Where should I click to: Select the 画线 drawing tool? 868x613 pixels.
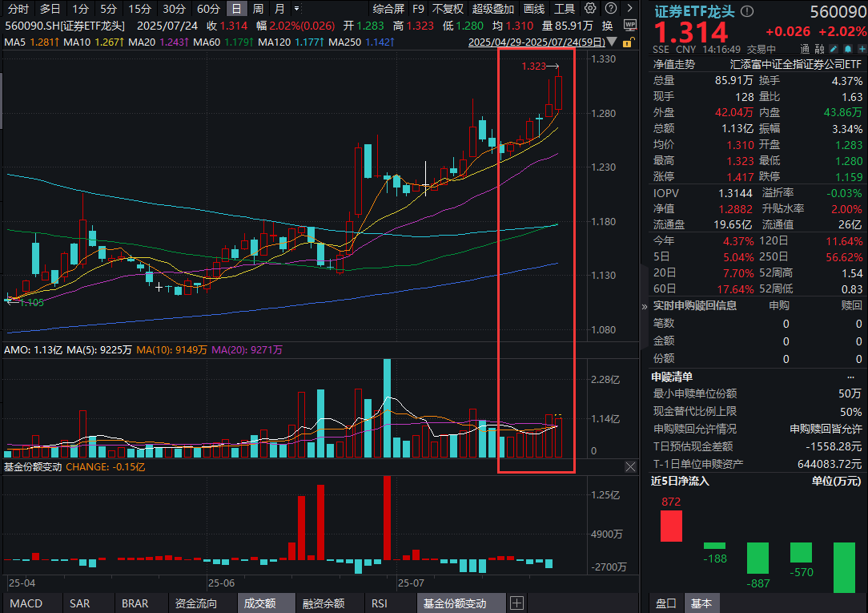(x=533, y=9)
